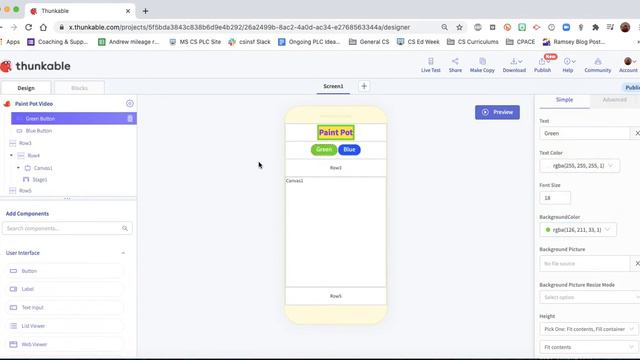
Task: Collapse the User Interface section
Action: pyautogui.click(x=123, y=253)
